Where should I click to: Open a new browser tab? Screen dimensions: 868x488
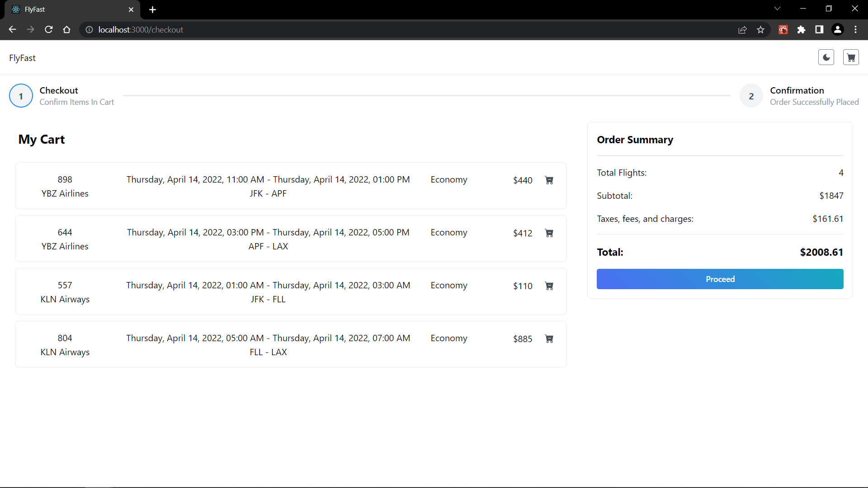[152, 9]
